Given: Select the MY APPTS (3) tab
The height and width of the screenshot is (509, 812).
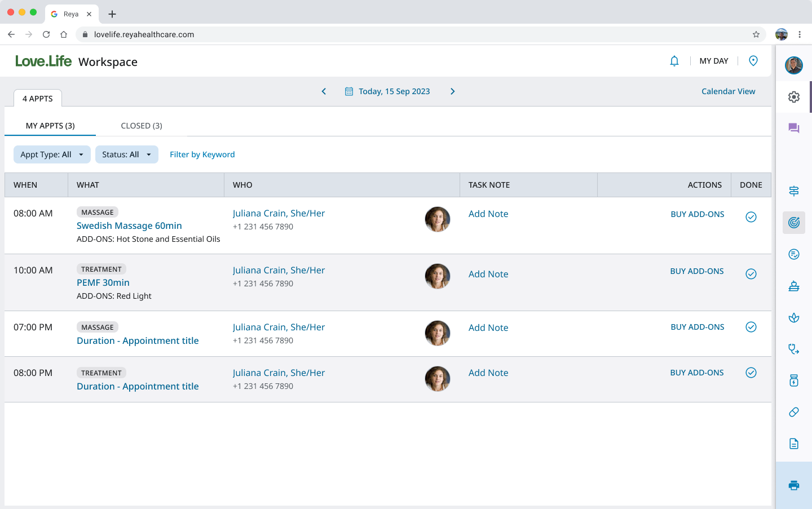Looking at the screenshot, I should [x=50, y=126].
